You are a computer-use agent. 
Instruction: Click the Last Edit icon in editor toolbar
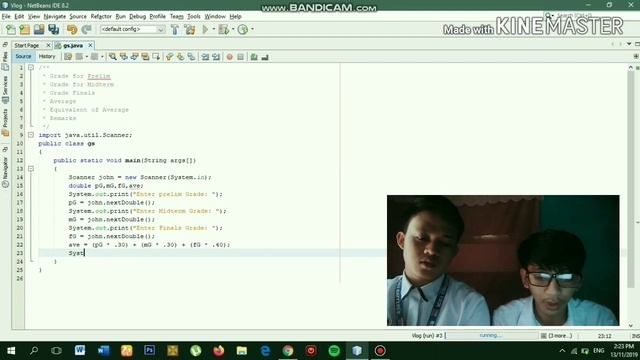coord(68,57)
